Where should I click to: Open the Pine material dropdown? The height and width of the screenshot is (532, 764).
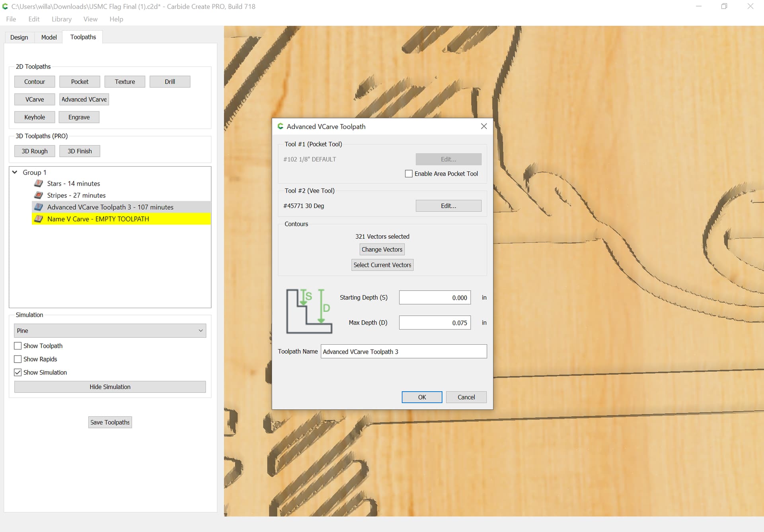pos(110,331)
